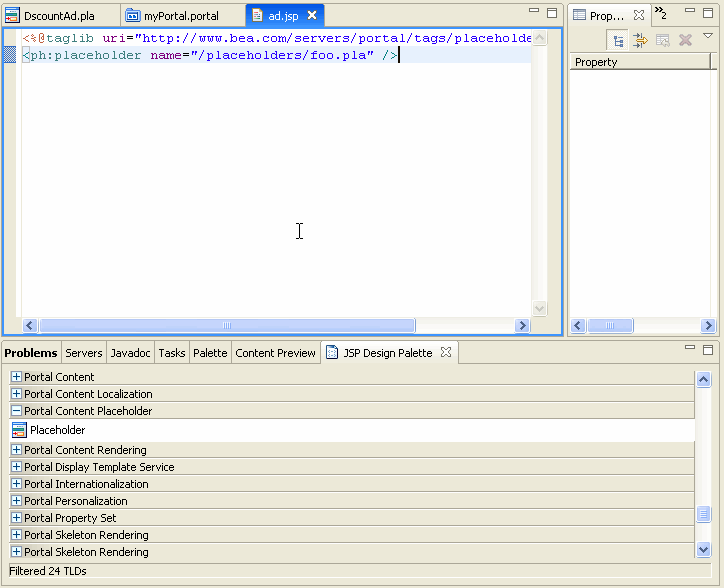Click the editor horizontal scroll right arrow
Screen dimensions: 724x588
click(x=522, y=326)
